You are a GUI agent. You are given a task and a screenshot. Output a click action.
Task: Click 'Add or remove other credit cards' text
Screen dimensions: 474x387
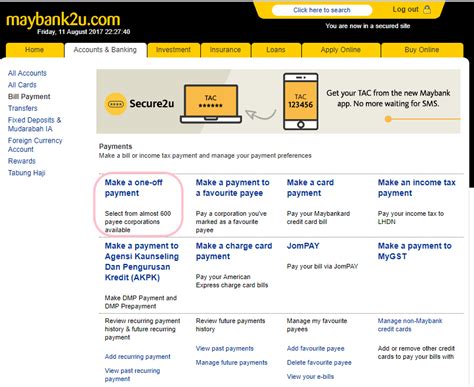point(416,353)
